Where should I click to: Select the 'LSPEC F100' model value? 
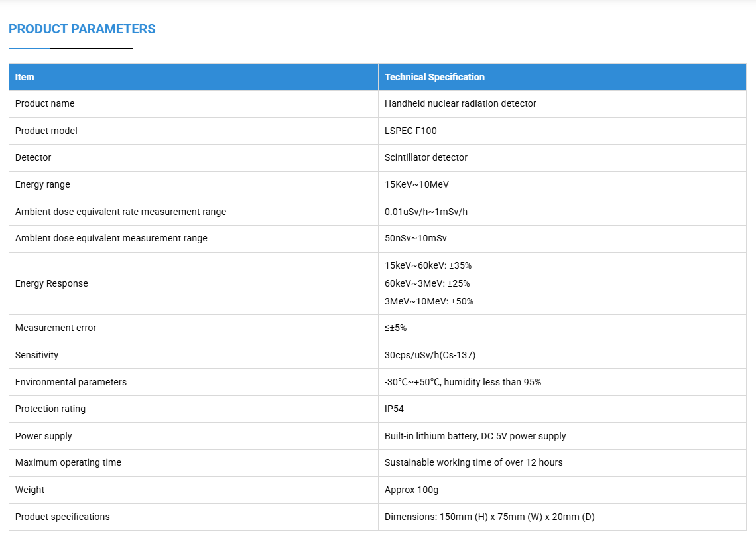(x=410, y=131)
